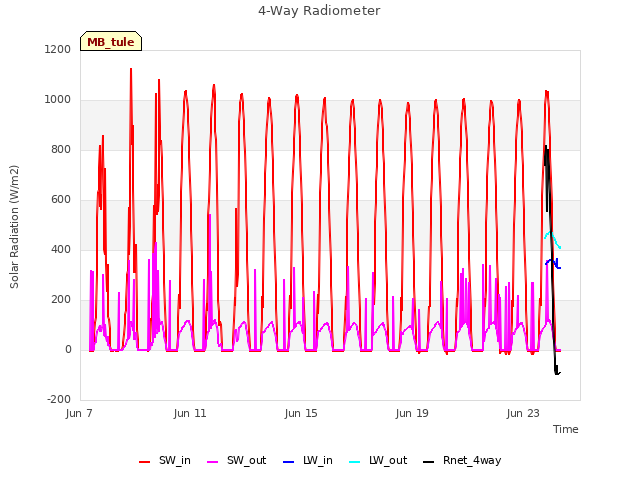Viewport: 640px width, 480px height.
Task: Click the MB_tule site label
Action: [111, 42]
